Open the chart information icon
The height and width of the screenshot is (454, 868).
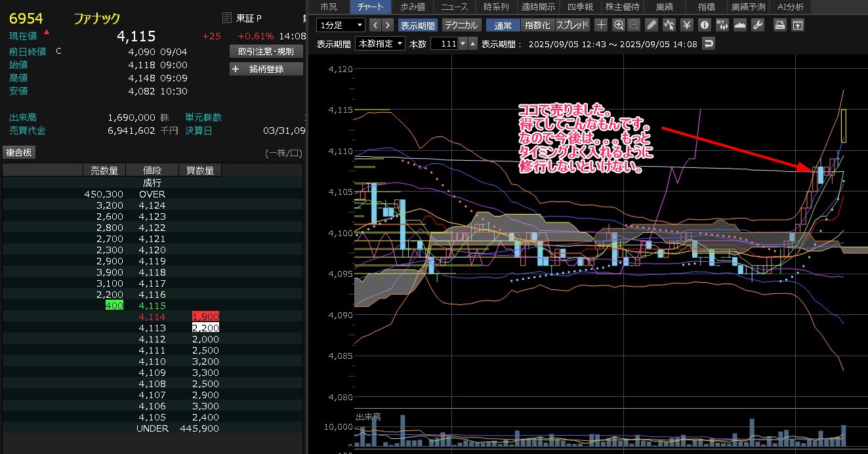[705, 25]
